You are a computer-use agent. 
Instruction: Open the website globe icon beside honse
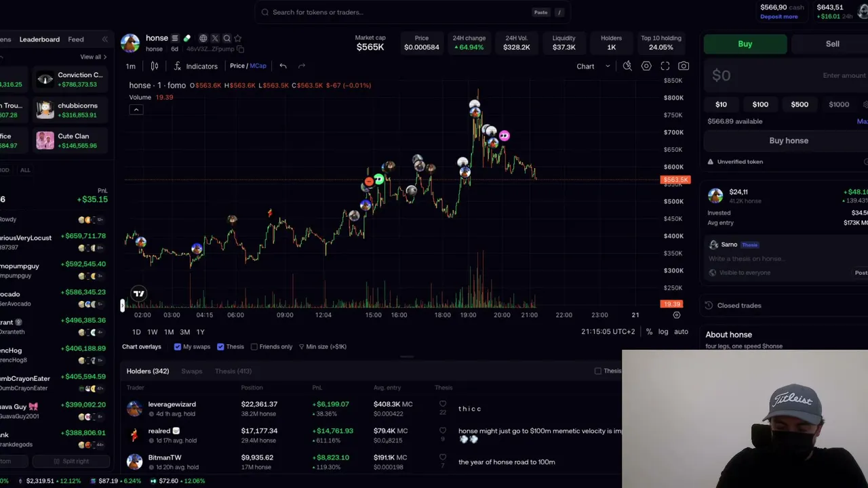[x=203, y=39]
